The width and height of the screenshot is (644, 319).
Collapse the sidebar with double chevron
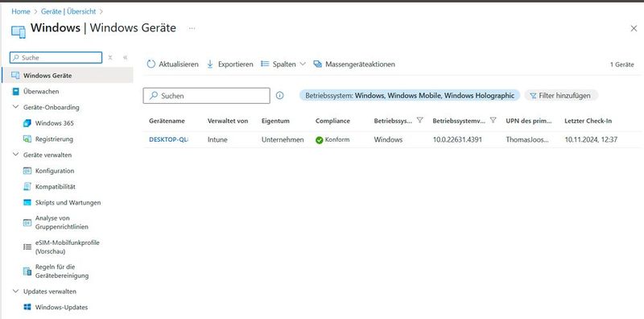[x=126, y=57]
